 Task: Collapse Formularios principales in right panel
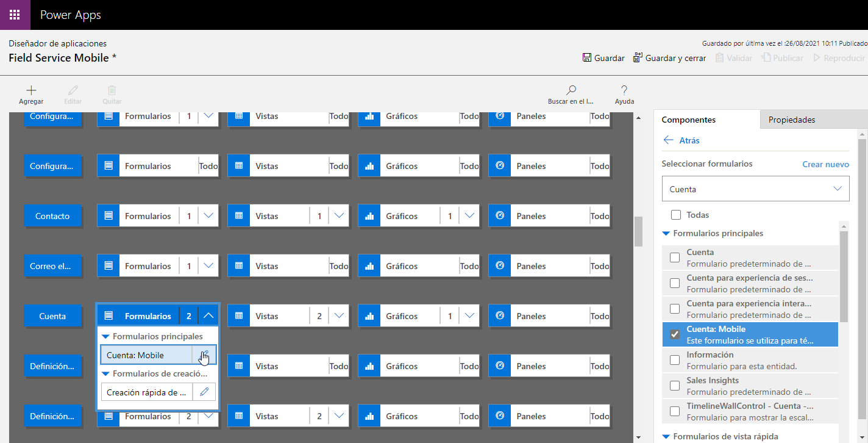click(x=666, y=234)
